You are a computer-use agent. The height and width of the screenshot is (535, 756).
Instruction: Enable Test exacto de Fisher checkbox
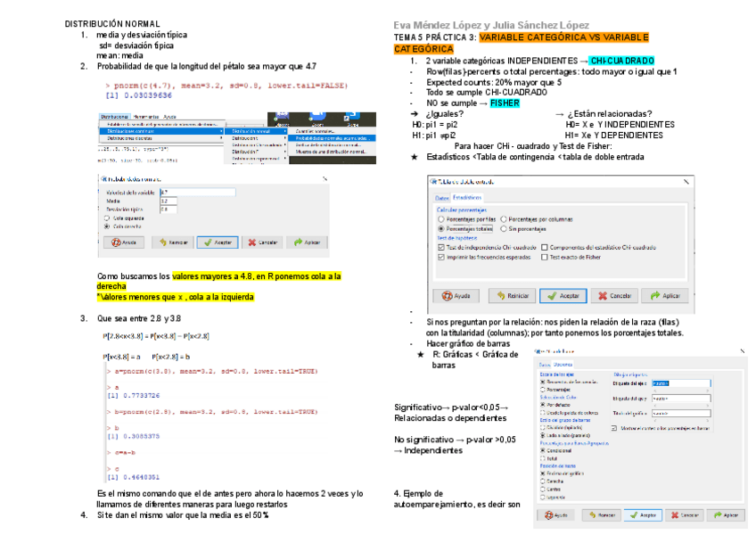tap(545, 257)
